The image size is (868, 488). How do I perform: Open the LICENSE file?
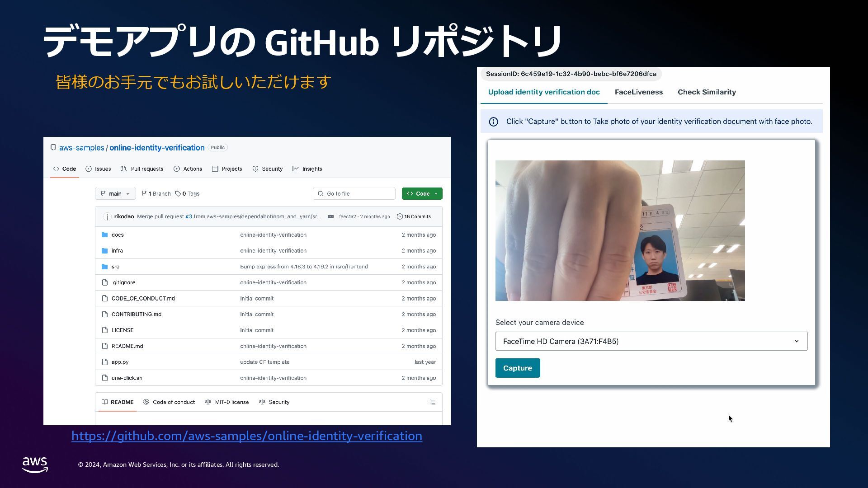tap(123, 330)
